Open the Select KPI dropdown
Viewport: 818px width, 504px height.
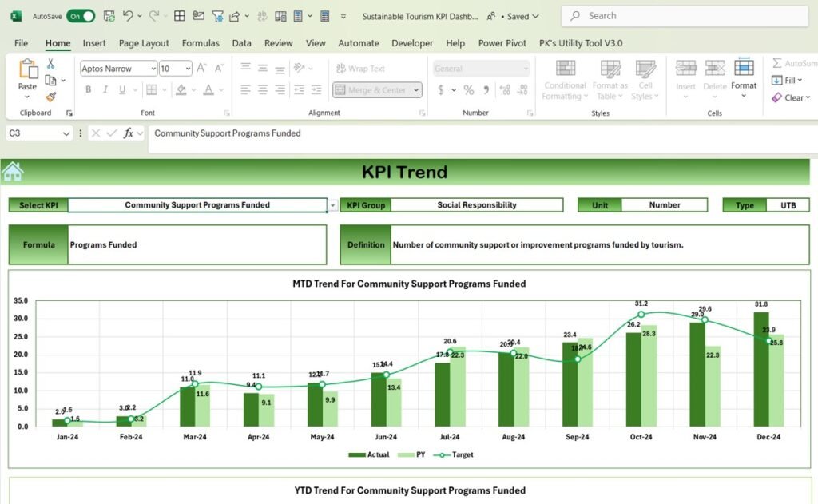(x=333, y=204)
